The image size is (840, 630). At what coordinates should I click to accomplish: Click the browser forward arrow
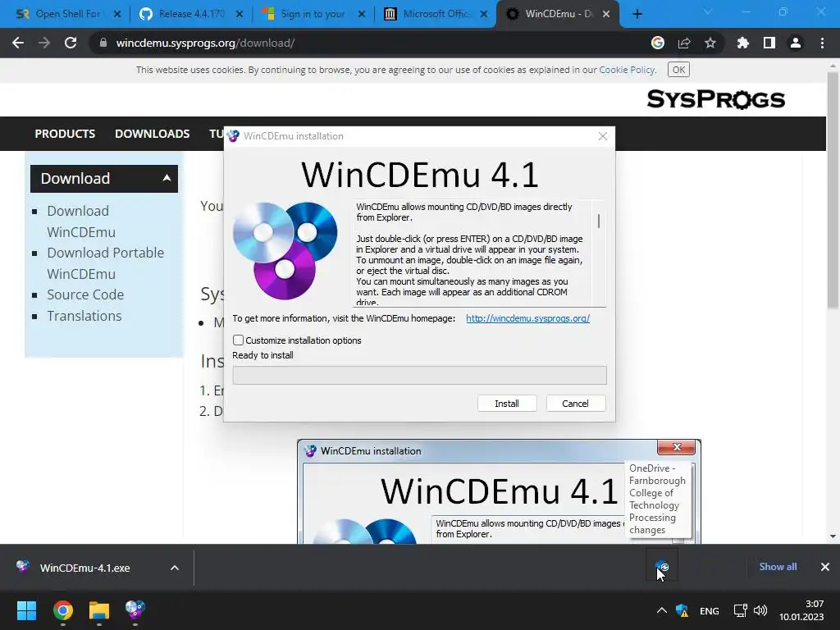tap(44, 43)
